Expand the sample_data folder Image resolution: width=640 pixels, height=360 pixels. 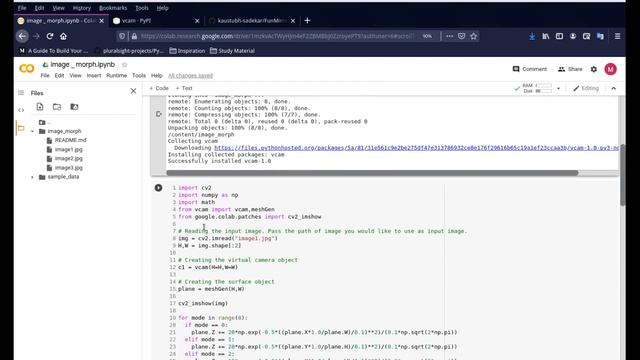pyautogui.click(x=32, y=177)
